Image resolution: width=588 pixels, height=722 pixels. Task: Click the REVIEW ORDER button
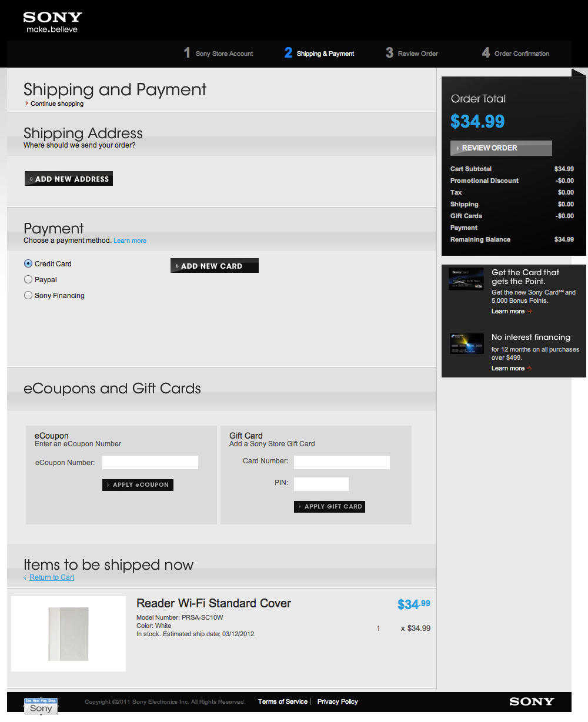coord(501,148)
